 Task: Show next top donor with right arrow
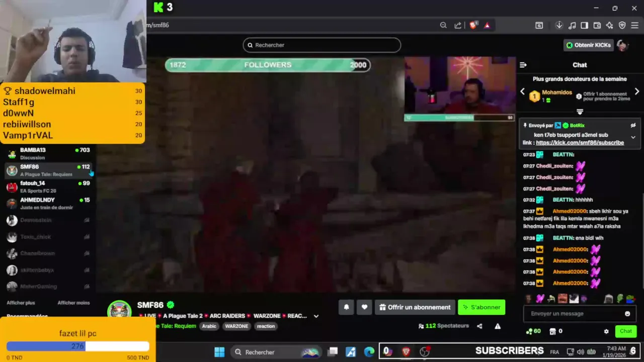(637, 92)
